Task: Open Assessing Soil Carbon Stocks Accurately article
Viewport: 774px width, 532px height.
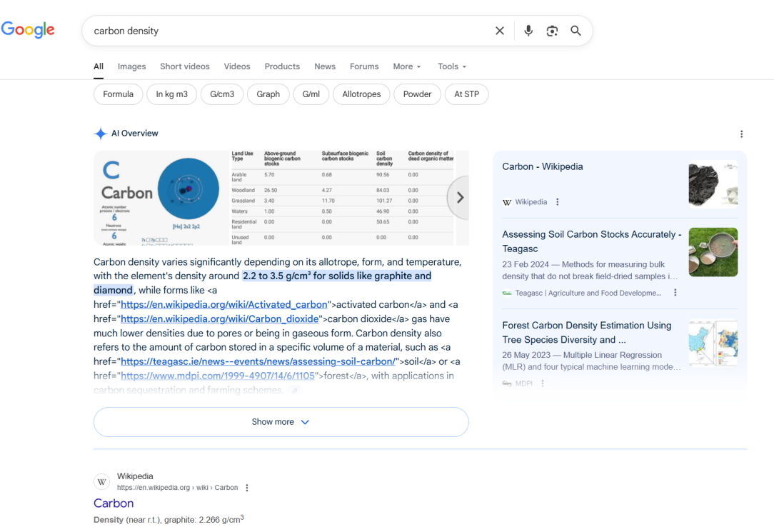Action: click(591, 241)
